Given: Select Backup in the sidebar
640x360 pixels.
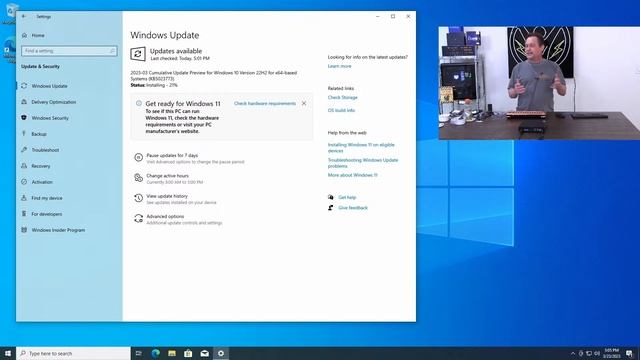Looking at the screenshot, I should point(39,134).
